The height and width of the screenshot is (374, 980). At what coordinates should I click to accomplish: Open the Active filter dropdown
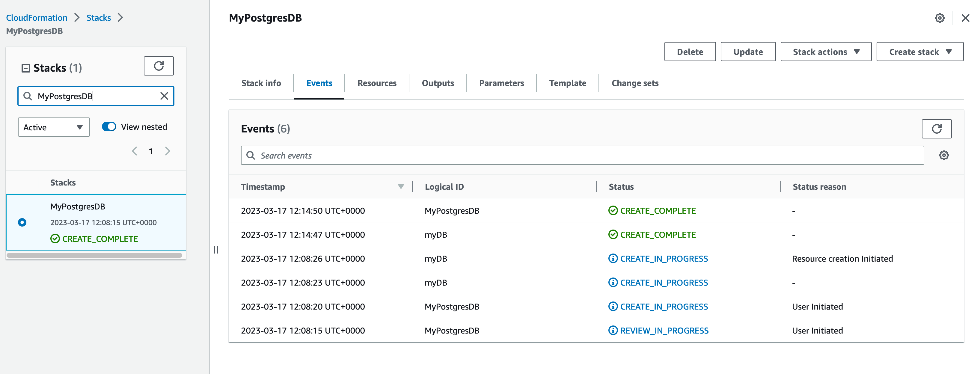point(54,127)
